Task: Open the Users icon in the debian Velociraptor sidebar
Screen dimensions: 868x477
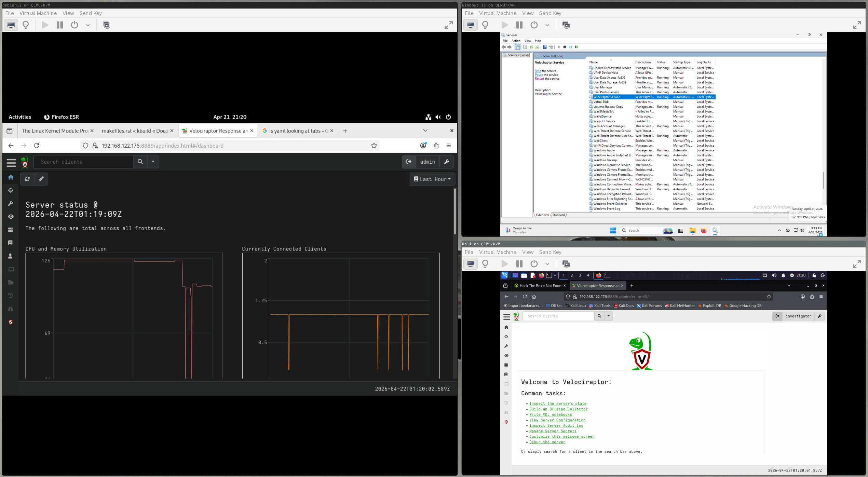Action: (x=11, y=256)
